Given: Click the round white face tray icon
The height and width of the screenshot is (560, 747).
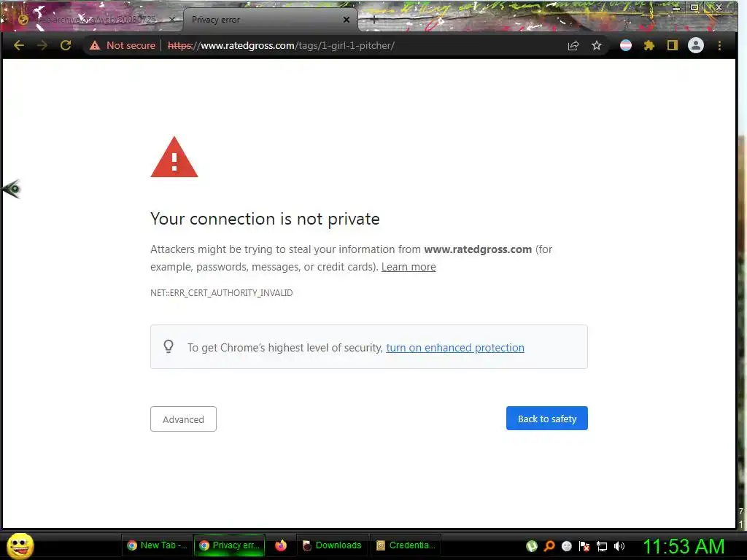Looking at the screenshot, I should pos(566,546).
